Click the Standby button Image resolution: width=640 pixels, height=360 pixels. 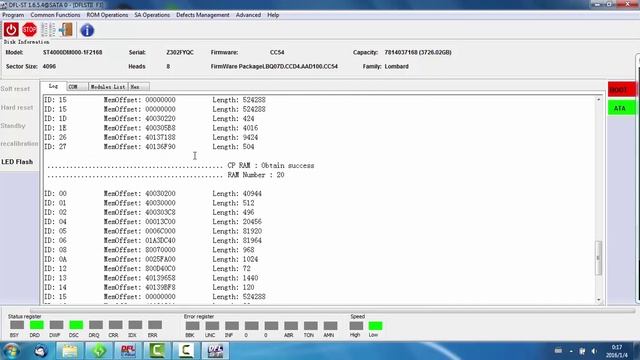point(13,126)
